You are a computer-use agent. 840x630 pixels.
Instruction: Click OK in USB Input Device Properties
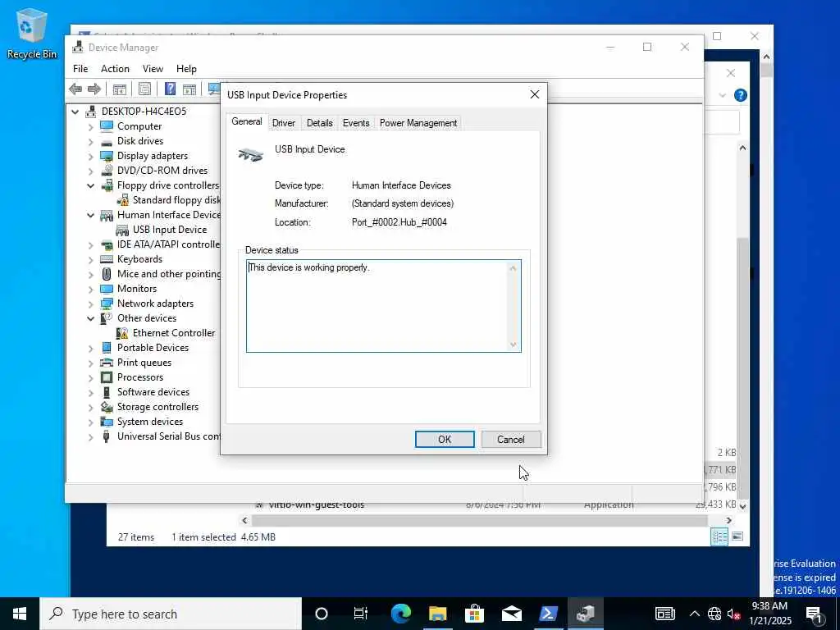tap(445, 440)
